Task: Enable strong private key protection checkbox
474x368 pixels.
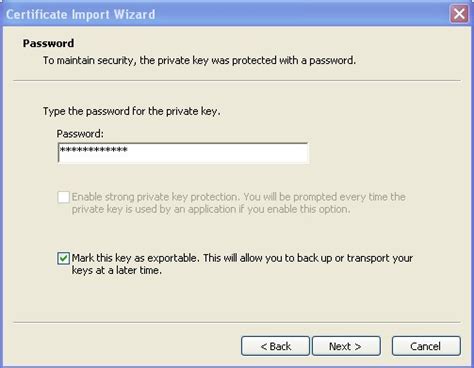Action: (x=63, y=197)
